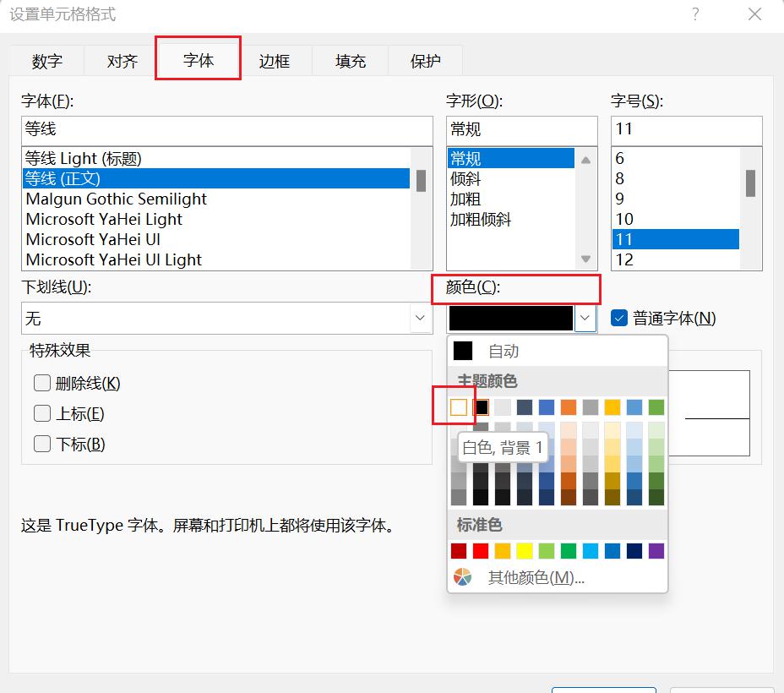The height and width of the screenshot is (693, 784).
Task: Choose Malgun Gothic Semilight font
Action: click(216, 199)
